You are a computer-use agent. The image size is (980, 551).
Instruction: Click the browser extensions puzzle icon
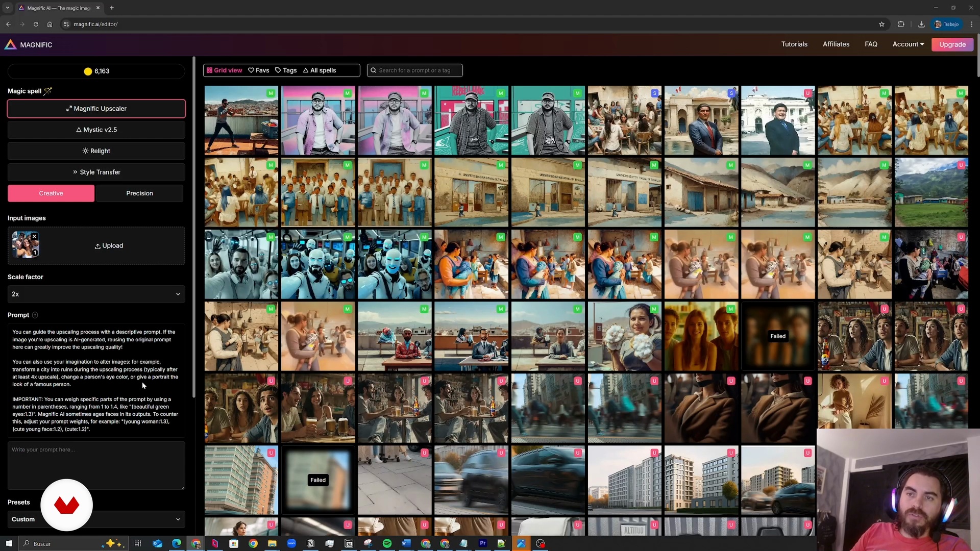point(901,24)
